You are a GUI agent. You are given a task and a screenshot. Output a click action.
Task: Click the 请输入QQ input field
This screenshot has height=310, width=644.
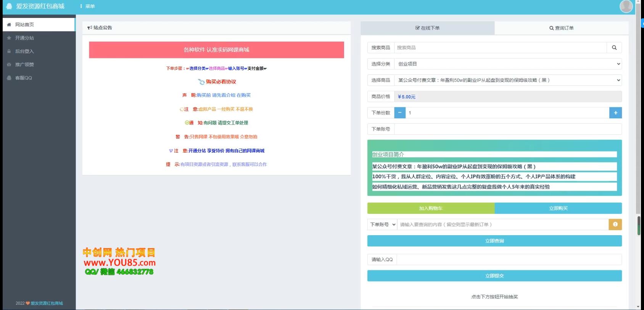[509, 260]
